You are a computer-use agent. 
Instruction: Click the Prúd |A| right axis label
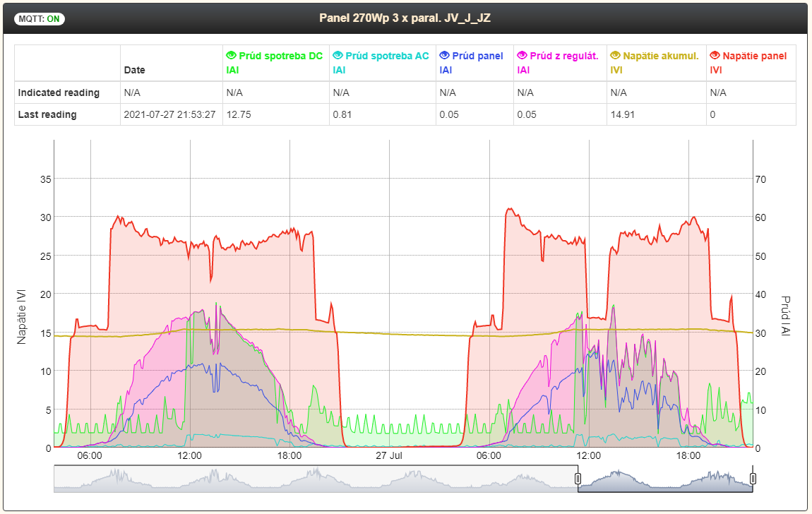point(786,316)
